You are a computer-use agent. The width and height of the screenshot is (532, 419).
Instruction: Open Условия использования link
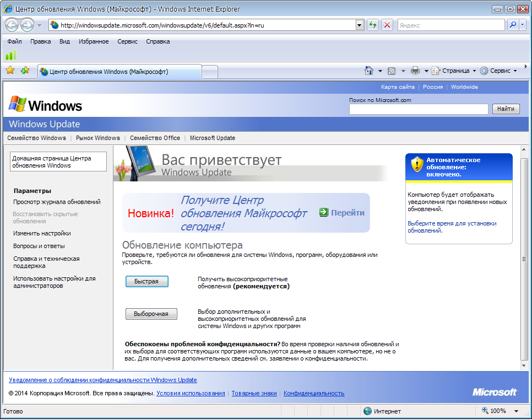191,393
